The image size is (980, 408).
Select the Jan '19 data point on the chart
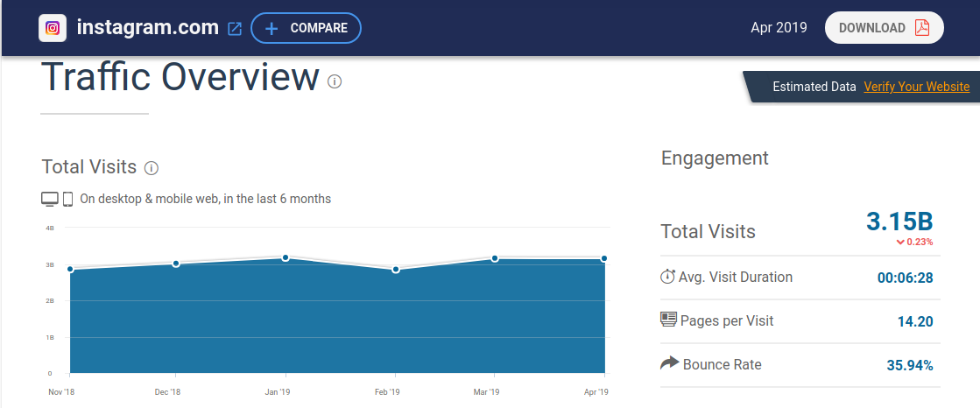(x=286, y=257)
